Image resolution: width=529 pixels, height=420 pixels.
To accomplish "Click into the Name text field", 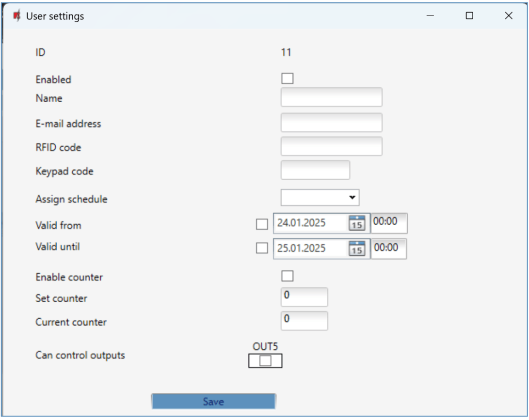I will tap(331, 97).
